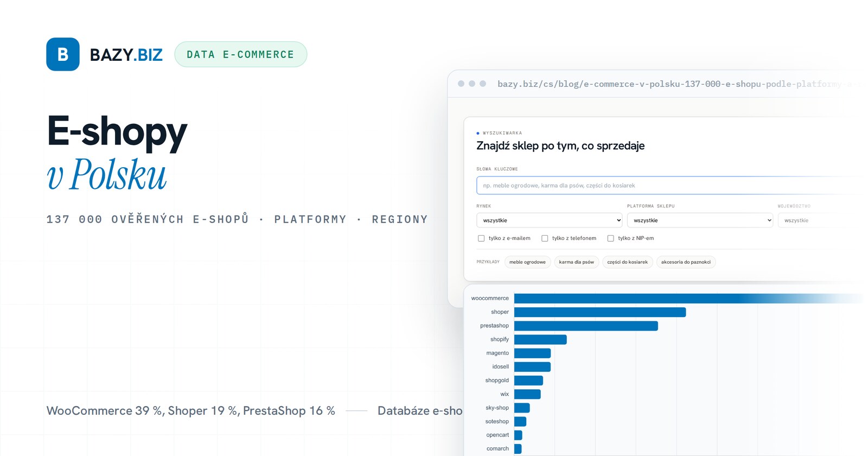
Task: Click the 'Znajdź sklep po tym, co sprzedaje' heading
Action: click(560, 145)
